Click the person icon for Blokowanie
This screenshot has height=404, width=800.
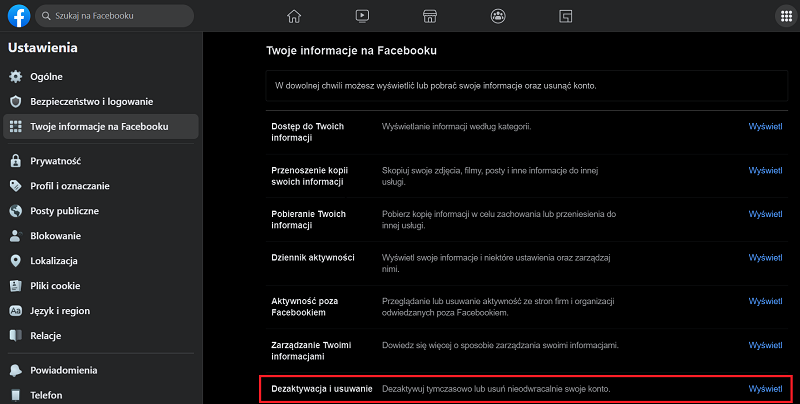point(16,236)
